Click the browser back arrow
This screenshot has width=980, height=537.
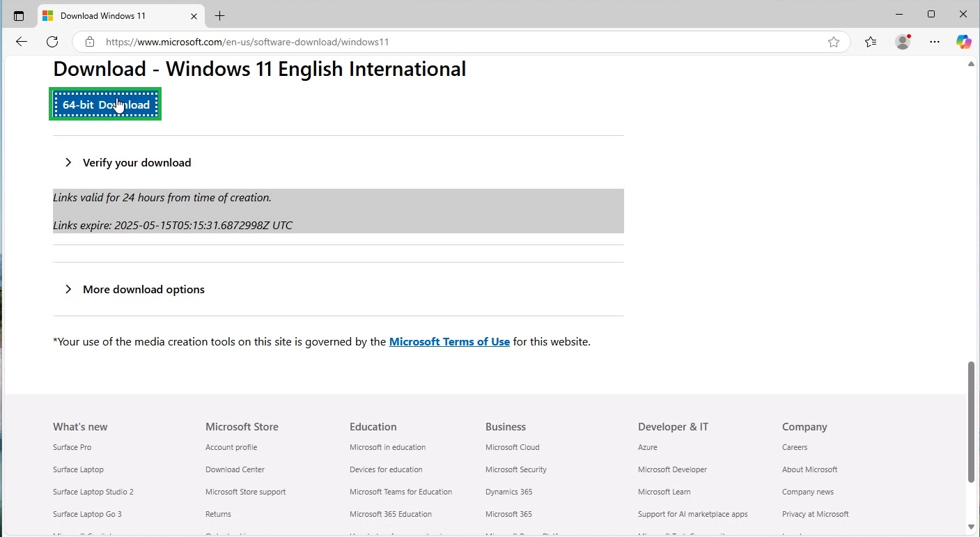[x=22, y=42]
